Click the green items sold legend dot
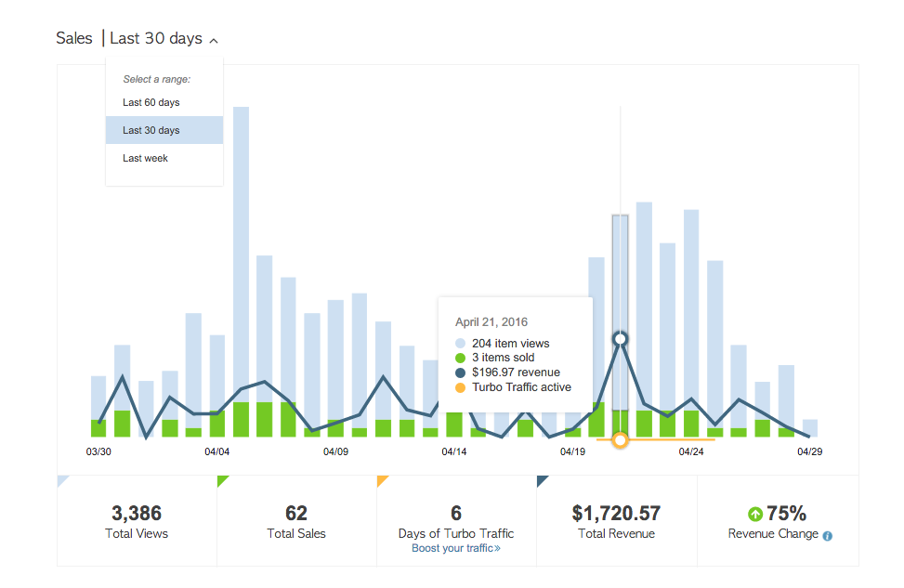This screenshot has height=588, width=904. (461, 358)
